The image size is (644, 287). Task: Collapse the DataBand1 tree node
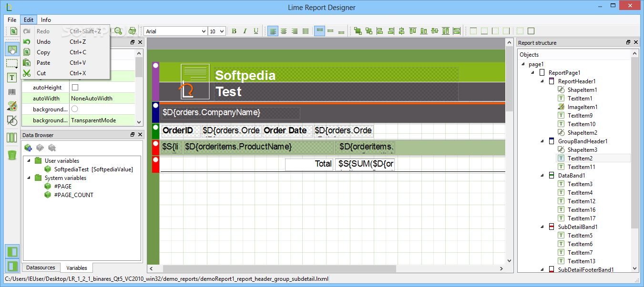543,176
